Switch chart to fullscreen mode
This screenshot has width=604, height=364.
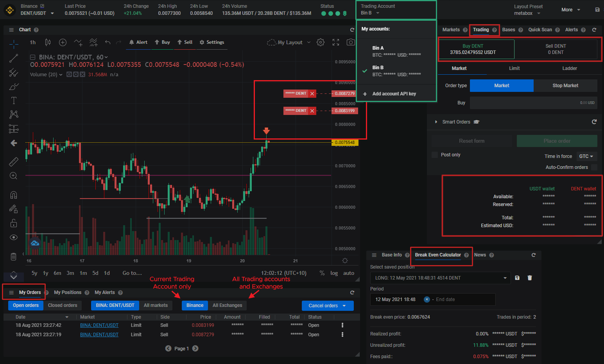pos(336,42)
